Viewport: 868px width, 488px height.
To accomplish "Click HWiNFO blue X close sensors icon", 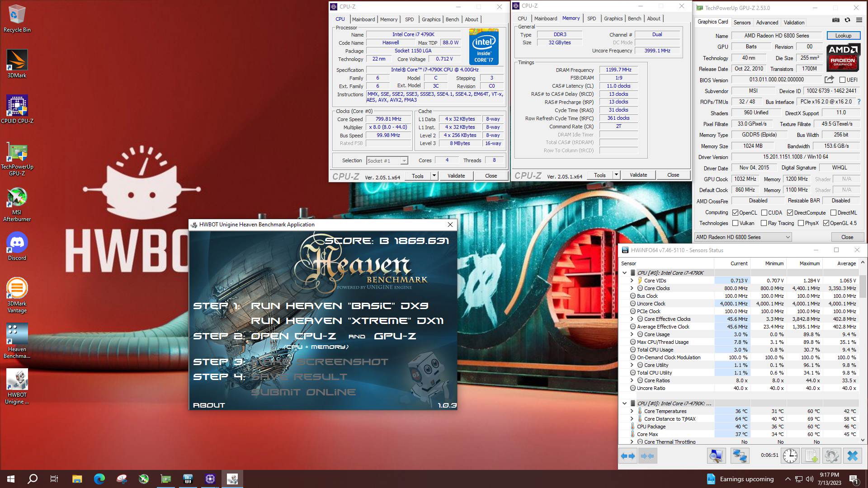I will point(852,456).
